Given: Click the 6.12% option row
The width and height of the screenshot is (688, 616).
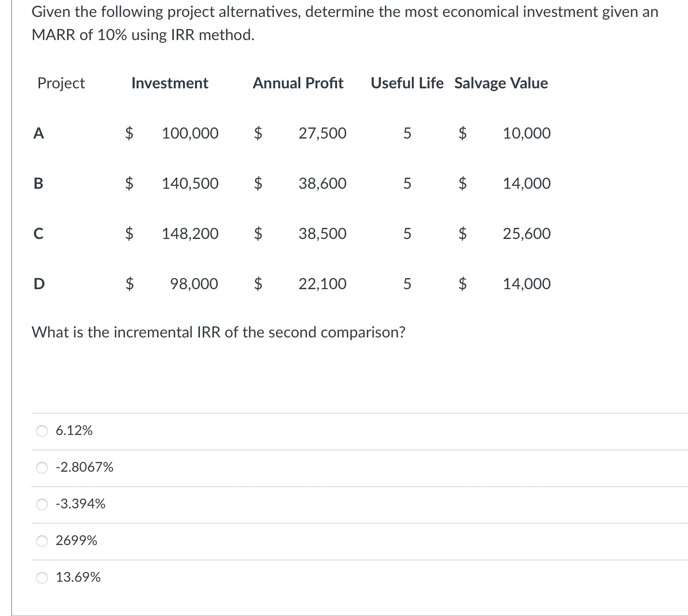Looking at the screenshot, I should 74,431.
